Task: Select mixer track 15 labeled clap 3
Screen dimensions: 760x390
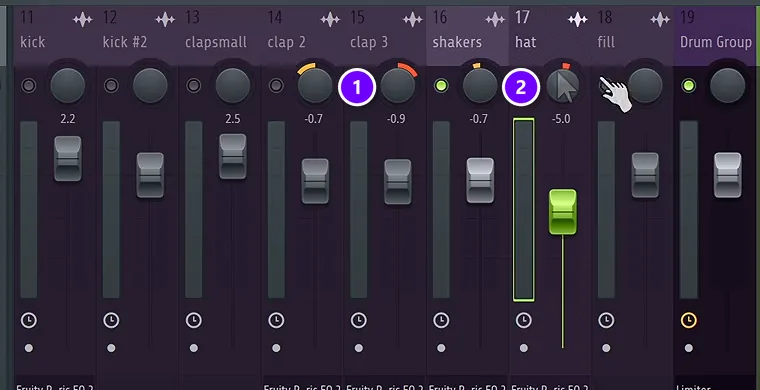Action: [x=369, y=42]
